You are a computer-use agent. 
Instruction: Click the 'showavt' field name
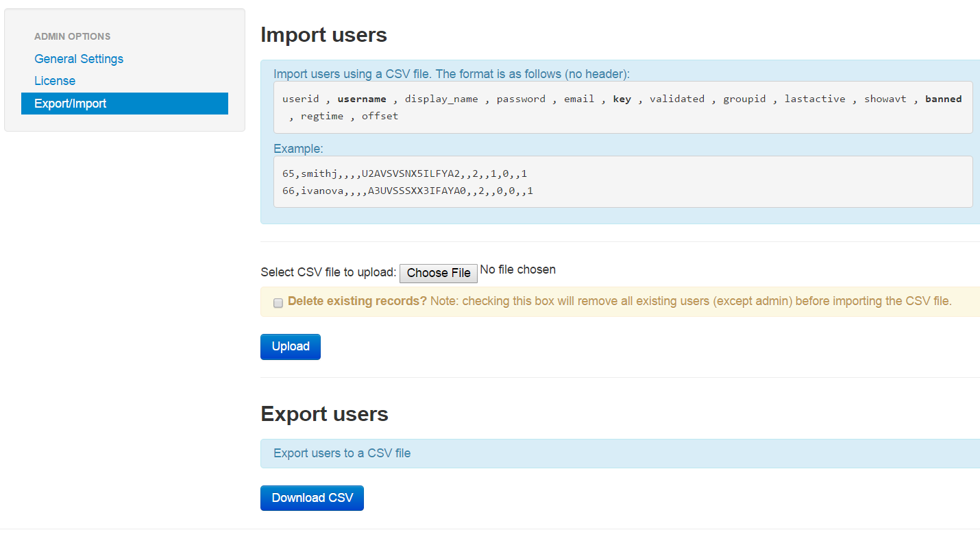click(885, 99)
